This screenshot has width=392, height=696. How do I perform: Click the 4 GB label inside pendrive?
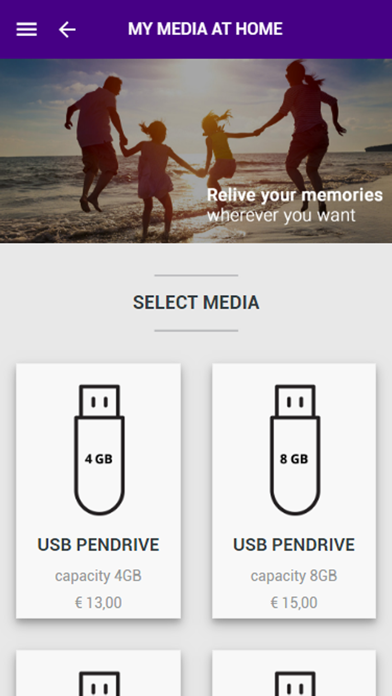(x=99, y=459)
